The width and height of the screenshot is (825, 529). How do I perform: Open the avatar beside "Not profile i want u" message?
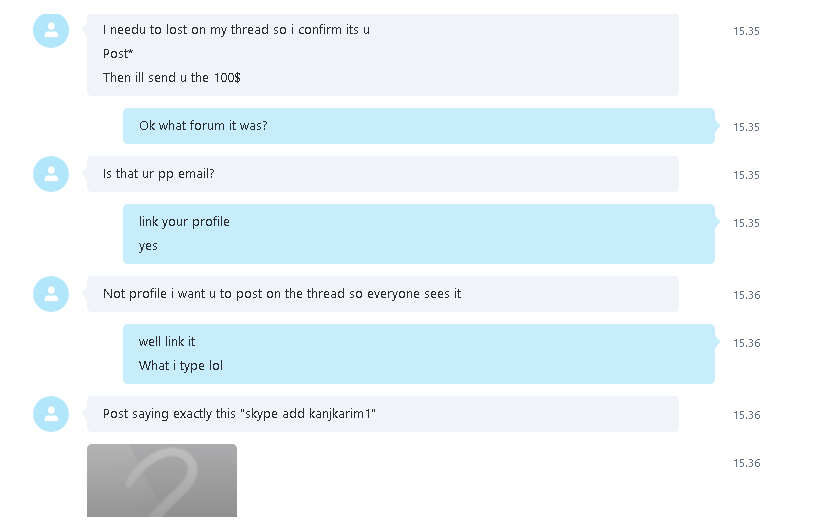click(x=51, y=294)
